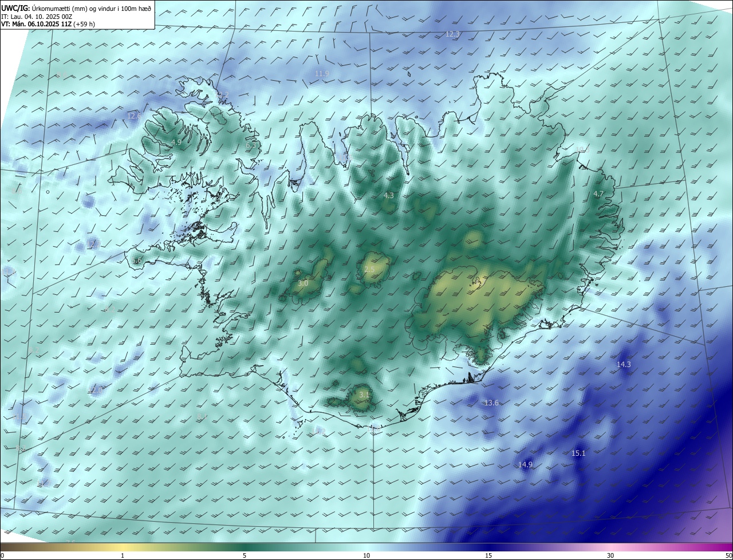
Task: Click the value label "13.6" off the south coast
Action: coord(491,403)
